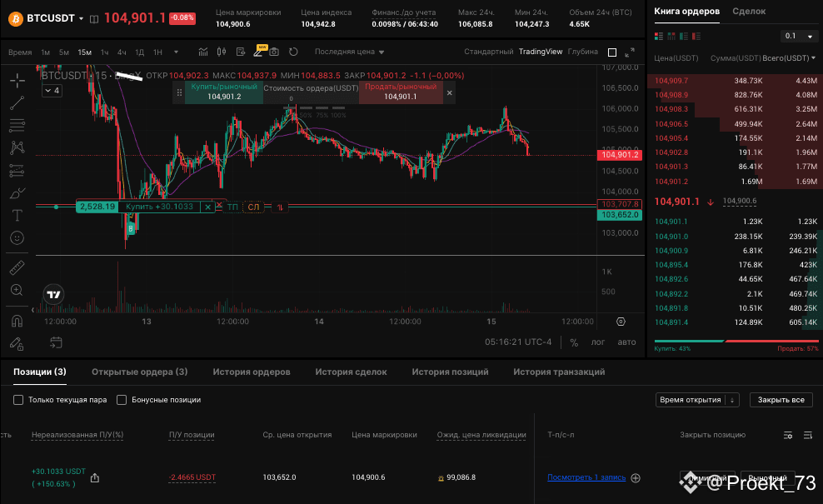This screenshot has width=823, height=504.
Task: Open the timezone selector 05:16:21 UTC-4
Action: [517, 342]
